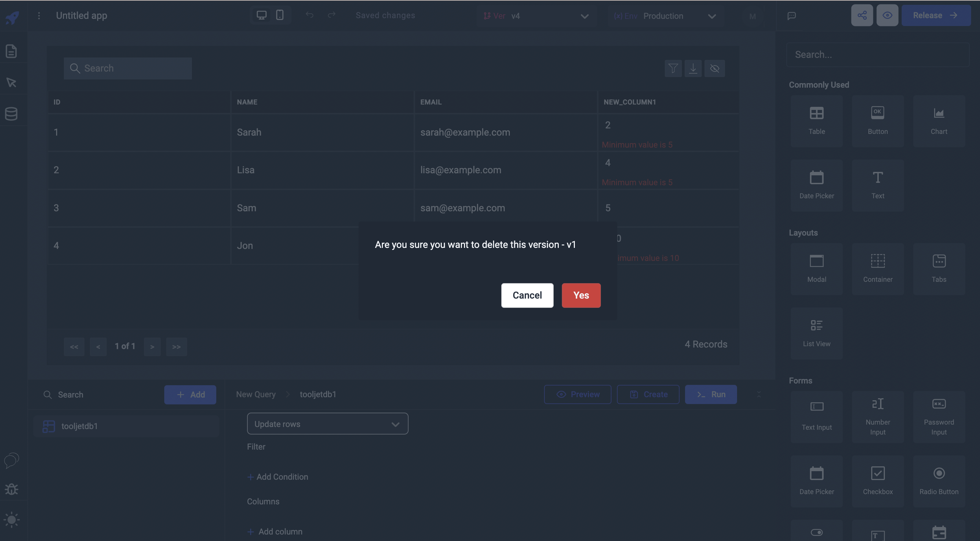The width and height of the screenshot is (980, 541).
Task: Switch to mobile layout view
Action: (280, 15)
